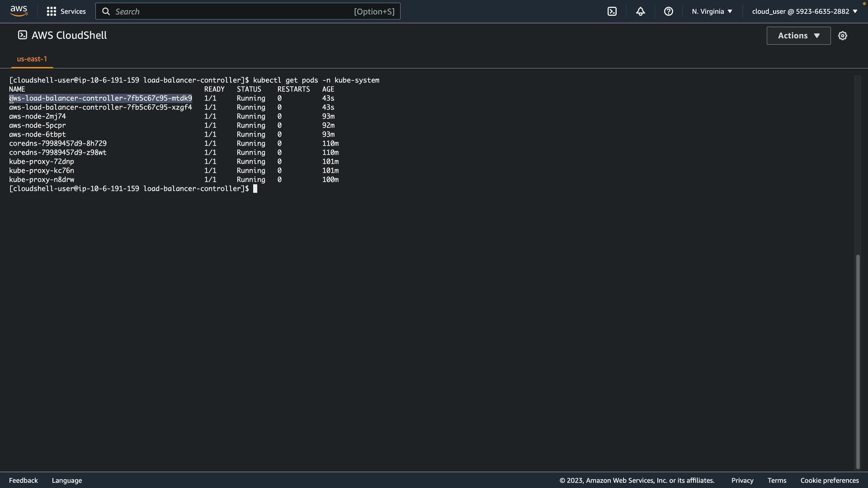Click the CloudShell terminal icon in navbar

click(x=612, y=11)
